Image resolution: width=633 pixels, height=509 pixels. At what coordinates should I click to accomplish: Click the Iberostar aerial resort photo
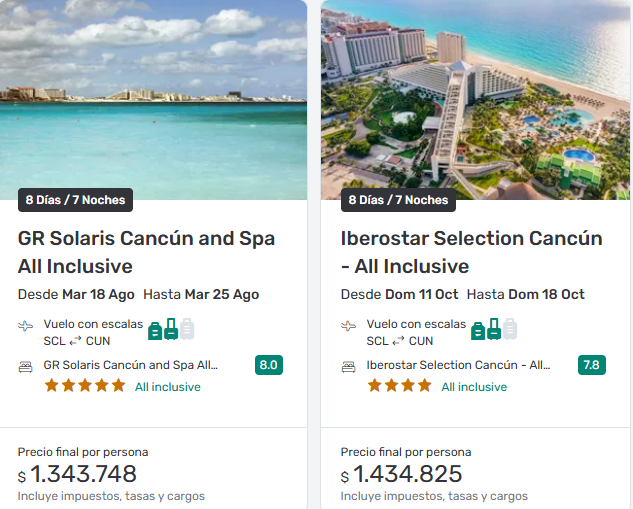pos(476,95)
